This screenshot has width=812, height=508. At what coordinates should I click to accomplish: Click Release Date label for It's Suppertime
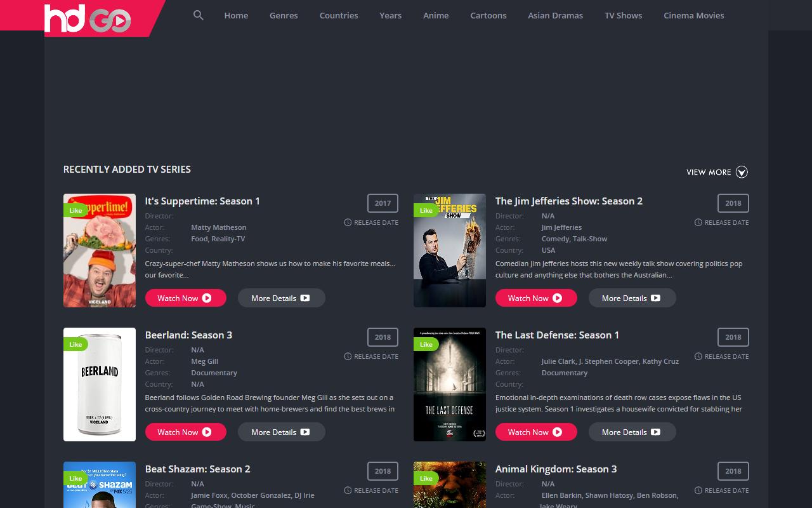(x=376, y=222)
